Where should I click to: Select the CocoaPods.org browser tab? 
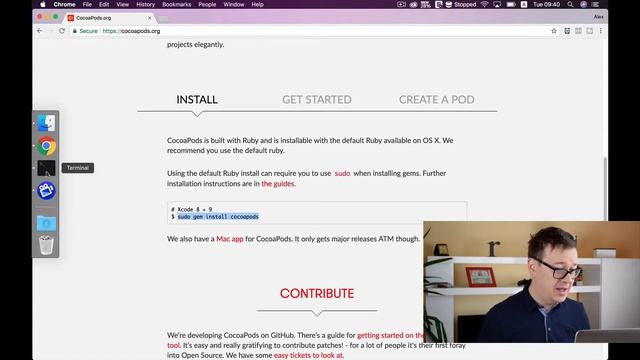(x=110, y=18)
